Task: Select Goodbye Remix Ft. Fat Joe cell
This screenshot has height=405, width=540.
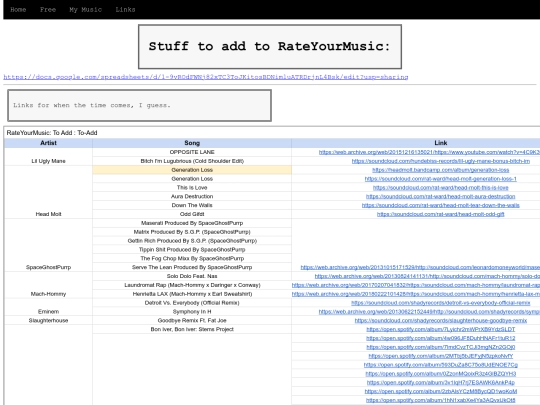Action: point(192,321)
